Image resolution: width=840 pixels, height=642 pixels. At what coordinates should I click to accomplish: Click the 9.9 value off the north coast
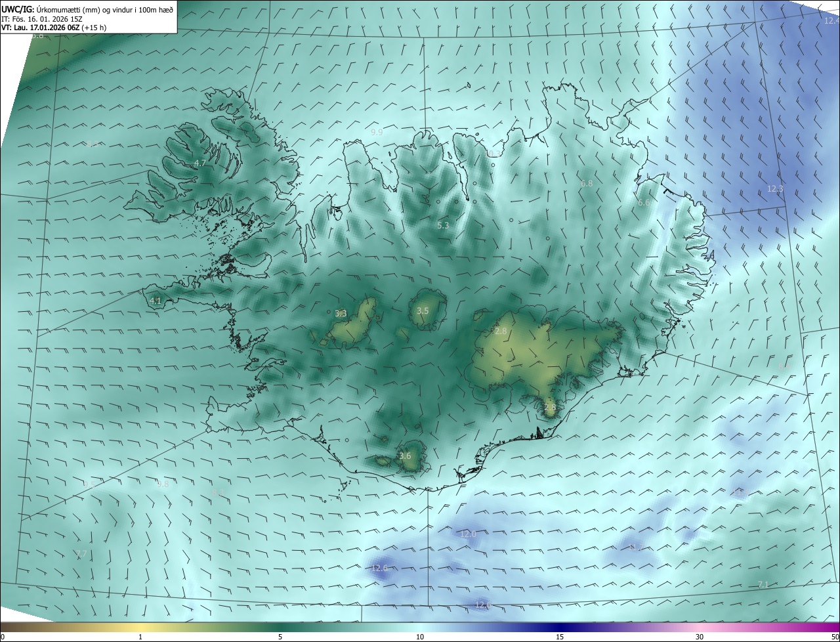(x=377, y=132)
